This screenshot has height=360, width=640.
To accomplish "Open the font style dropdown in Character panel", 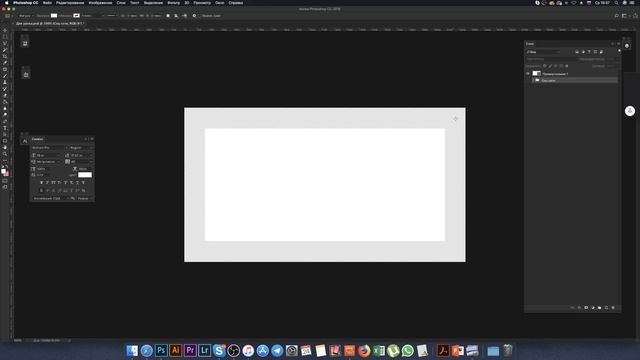I will tap(81, 148).
